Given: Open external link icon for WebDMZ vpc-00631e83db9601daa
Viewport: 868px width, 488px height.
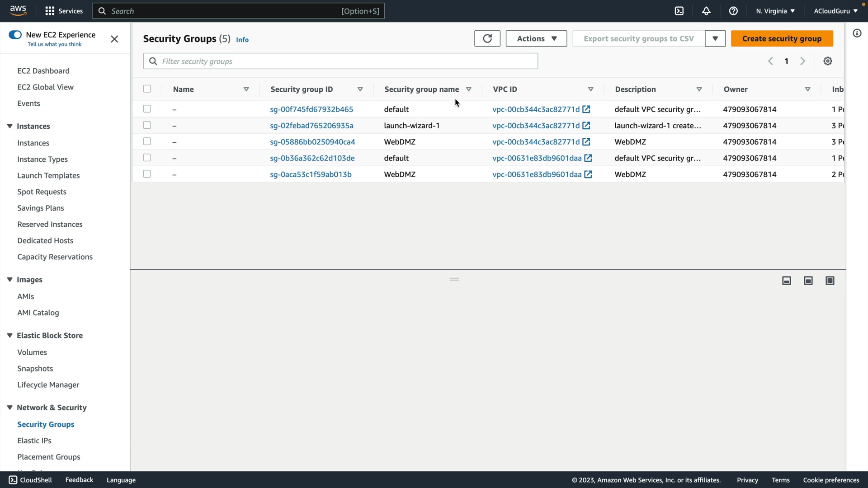Looking at the screenshot, I should 588,174.
